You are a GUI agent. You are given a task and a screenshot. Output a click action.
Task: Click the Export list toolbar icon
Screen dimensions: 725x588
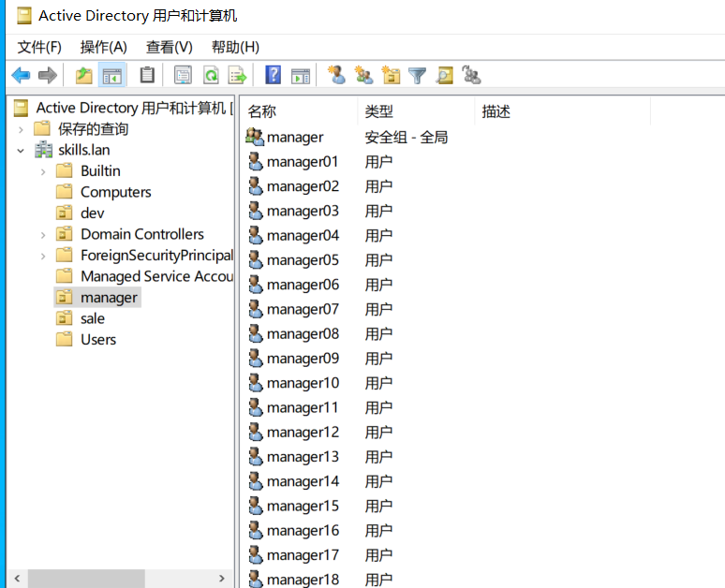(x=237, y=76)
